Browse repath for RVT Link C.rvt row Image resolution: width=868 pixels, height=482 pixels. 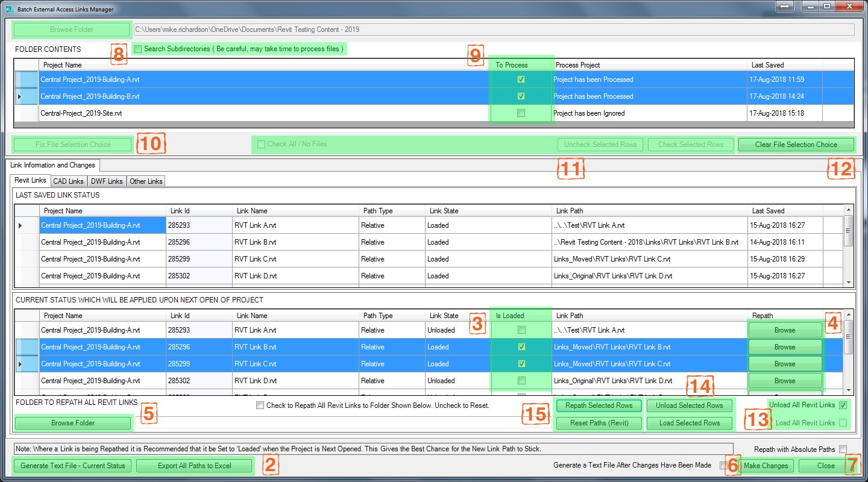tap(785, 364)
